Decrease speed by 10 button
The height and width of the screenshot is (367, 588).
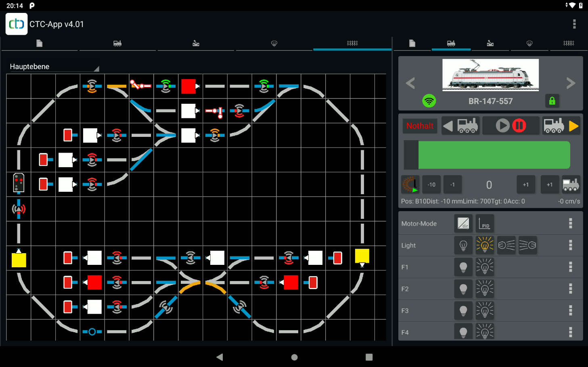(431, 185)
